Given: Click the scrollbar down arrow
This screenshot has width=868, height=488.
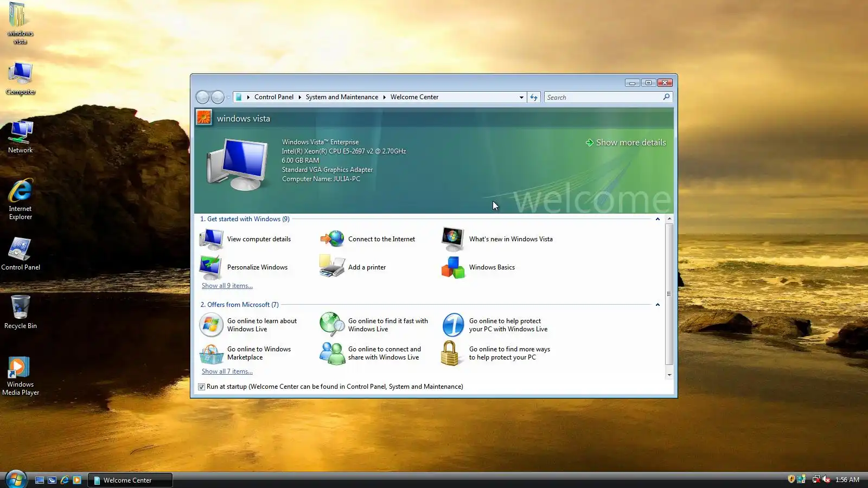Looking at the screenshot, I should pyautogui.click(x=669, y=375).
